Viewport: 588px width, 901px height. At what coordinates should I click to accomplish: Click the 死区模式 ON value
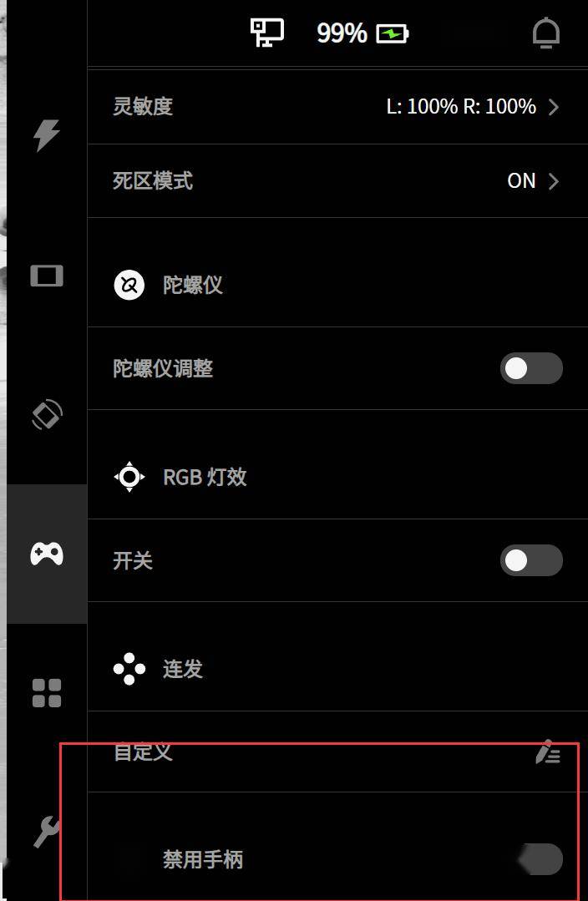point(521,181)
